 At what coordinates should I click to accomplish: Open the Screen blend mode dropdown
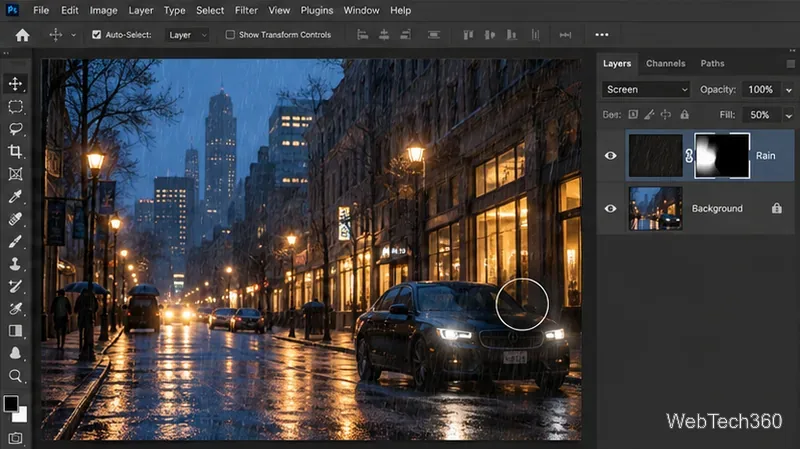646,89
